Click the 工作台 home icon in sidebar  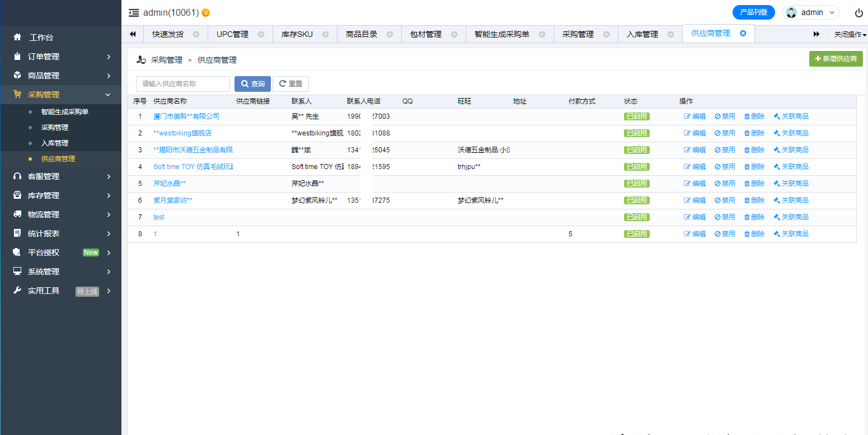pos(17,38)
